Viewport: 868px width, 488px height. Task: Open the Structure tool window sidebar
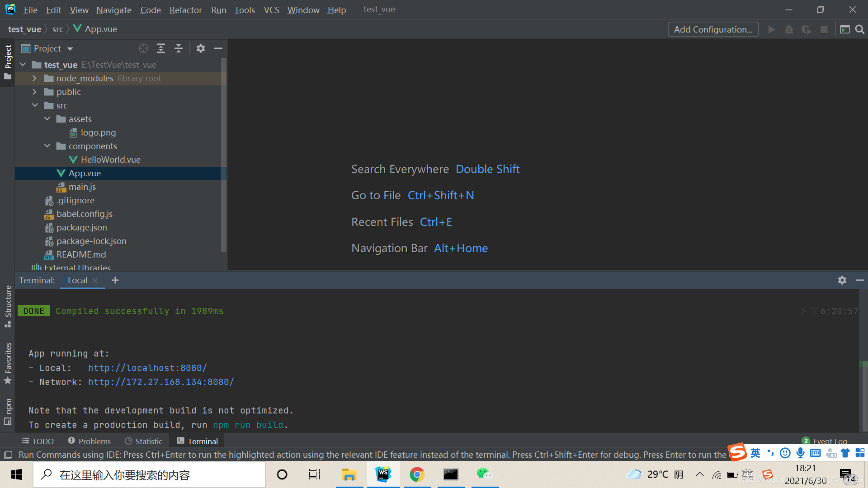pos(8,306)
